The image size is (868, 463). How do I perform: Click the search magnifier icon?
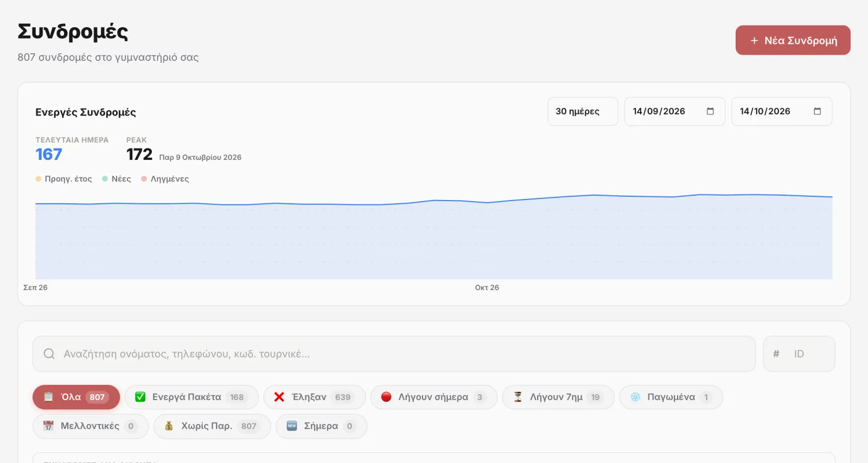click(x=49, y=353)
